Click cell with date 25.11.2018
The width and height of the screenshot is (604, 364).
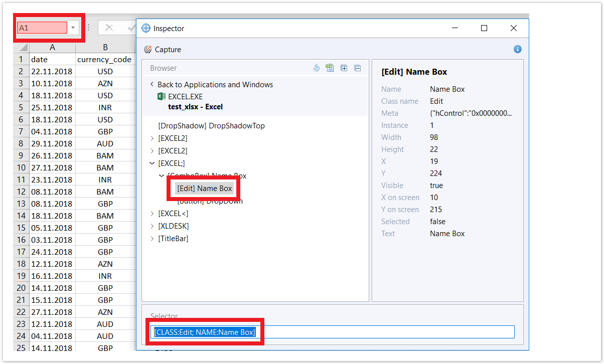(52, 107)
